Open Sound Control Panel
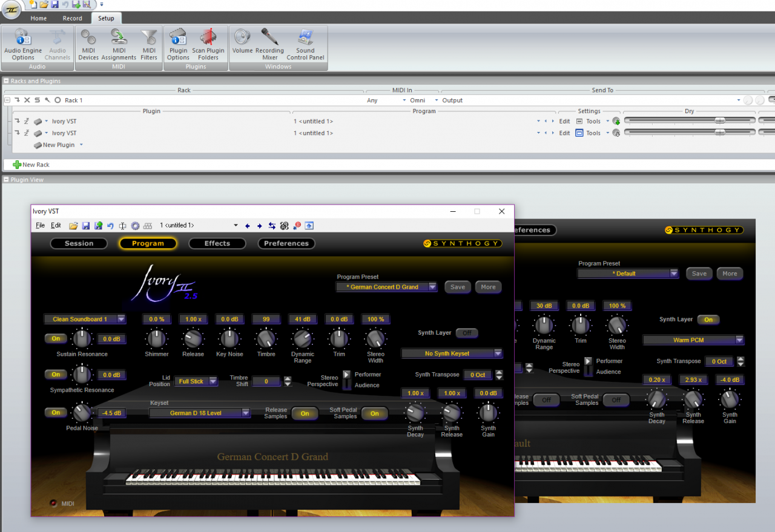The image size is (775, 532). [x=305, y=45]
